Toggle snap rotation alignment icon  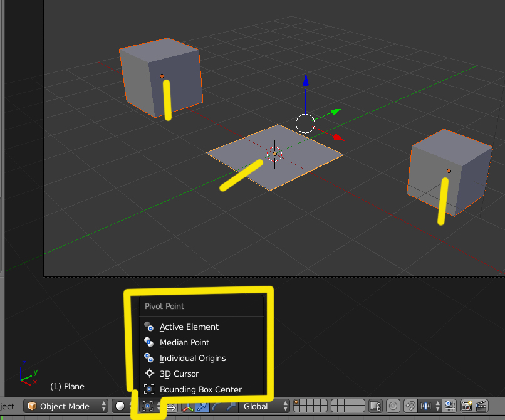coord(450,406)
